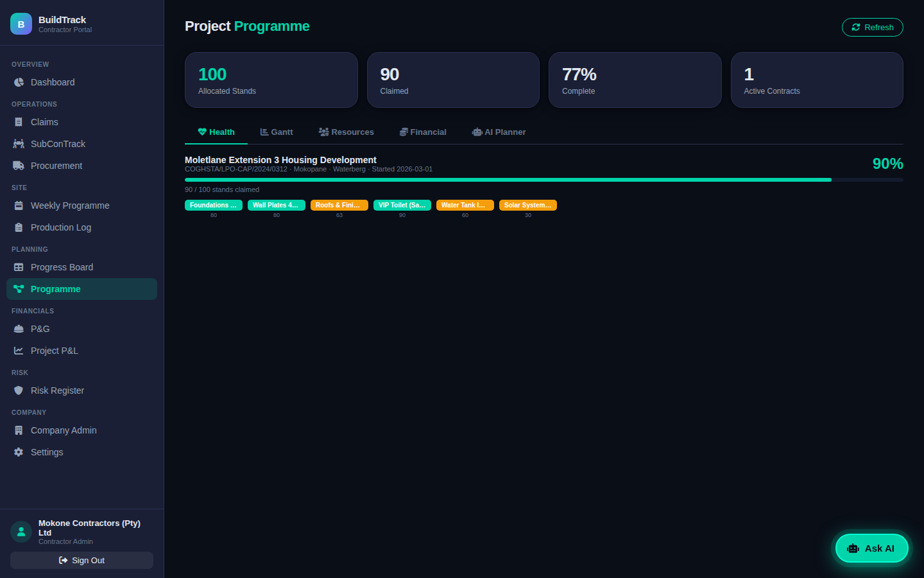Viewport: 924px width, 578px height.
Task: Click the AI Planner robot icon
Action: click(x=477, y=132)
